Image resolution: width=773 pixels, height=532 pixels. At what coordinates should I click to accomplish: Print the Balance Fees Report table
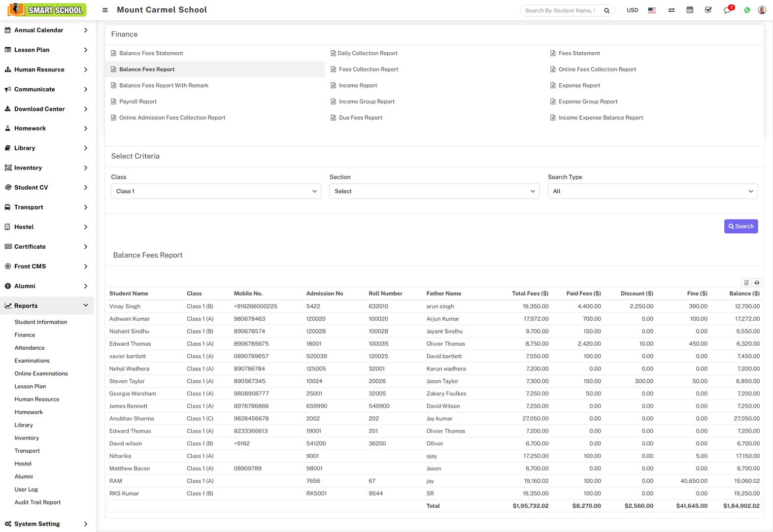[x=757, y=283]
